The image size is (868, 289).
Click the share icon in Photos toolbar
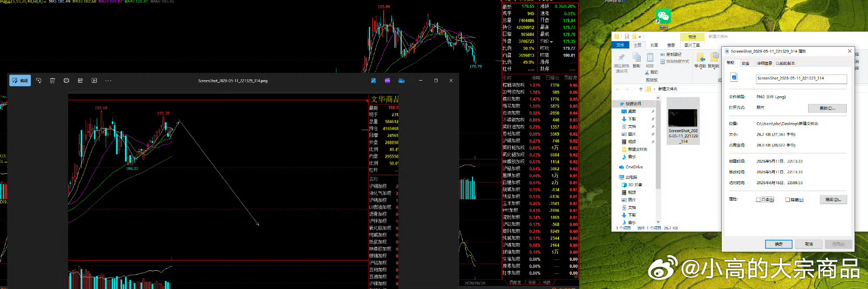click(80, 81)
